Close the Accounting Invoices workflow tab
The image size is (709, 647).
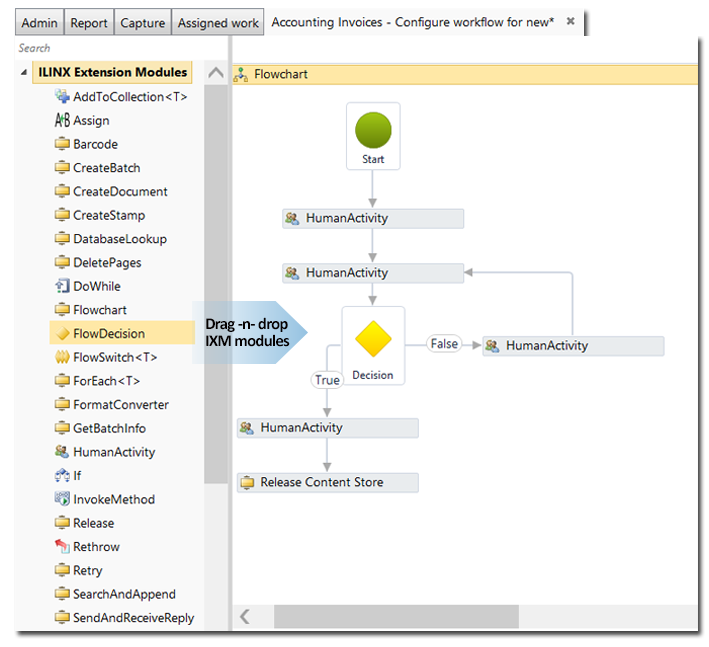click(x=570, y=21)
